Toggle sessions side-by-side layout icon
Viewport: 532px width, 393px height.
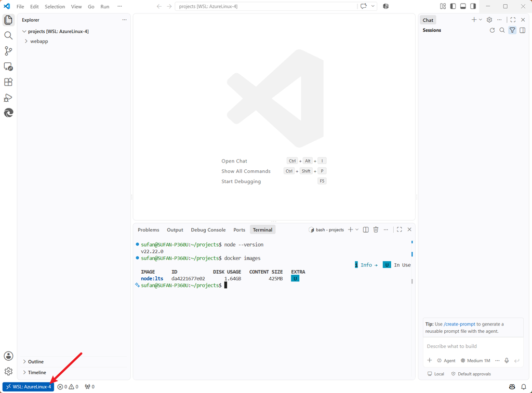[523, 30]
